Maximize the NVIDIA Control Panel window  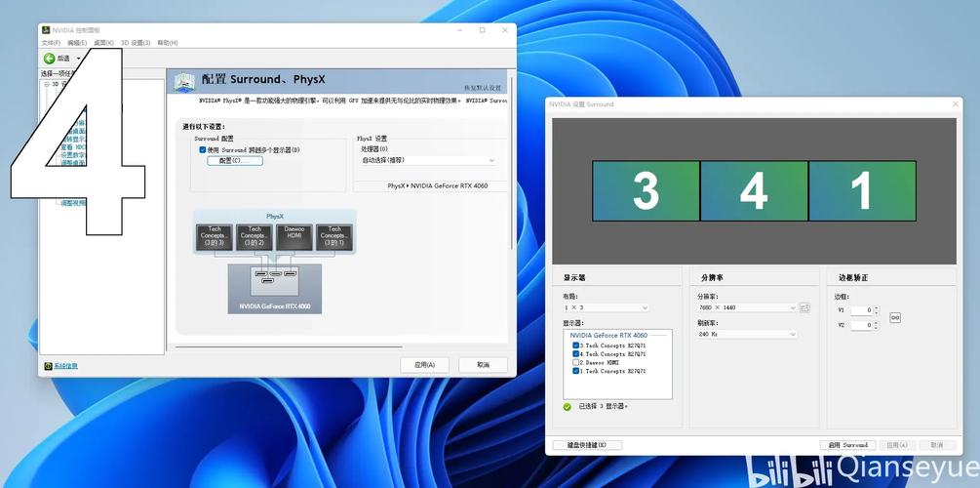[x=482, y=30]
